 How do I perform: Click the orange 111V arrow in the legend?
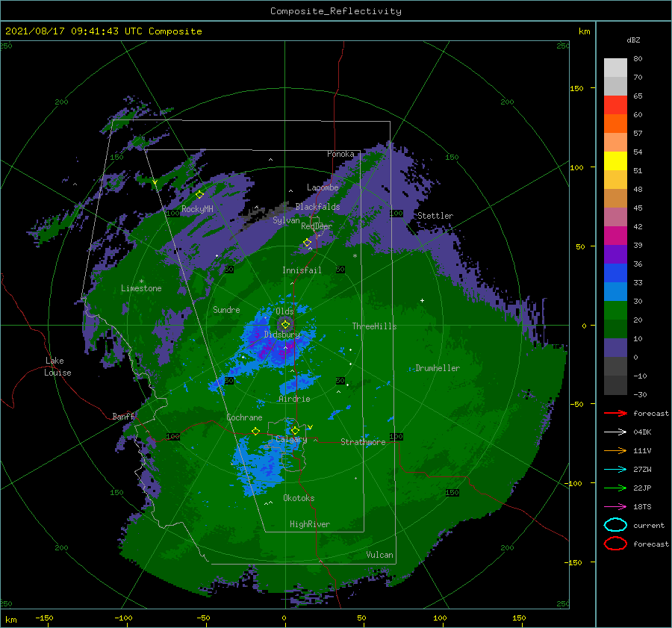pyautogui.click(x=615, y=450)
